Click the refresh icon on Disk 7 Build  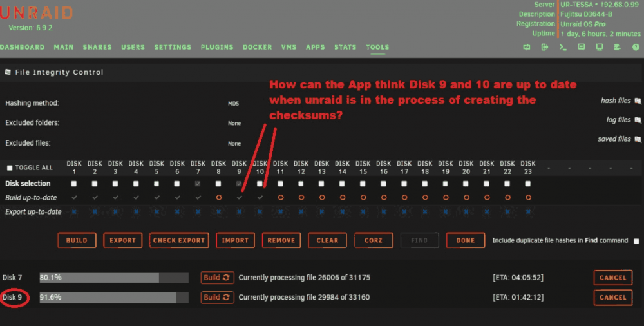click(226, 278)
